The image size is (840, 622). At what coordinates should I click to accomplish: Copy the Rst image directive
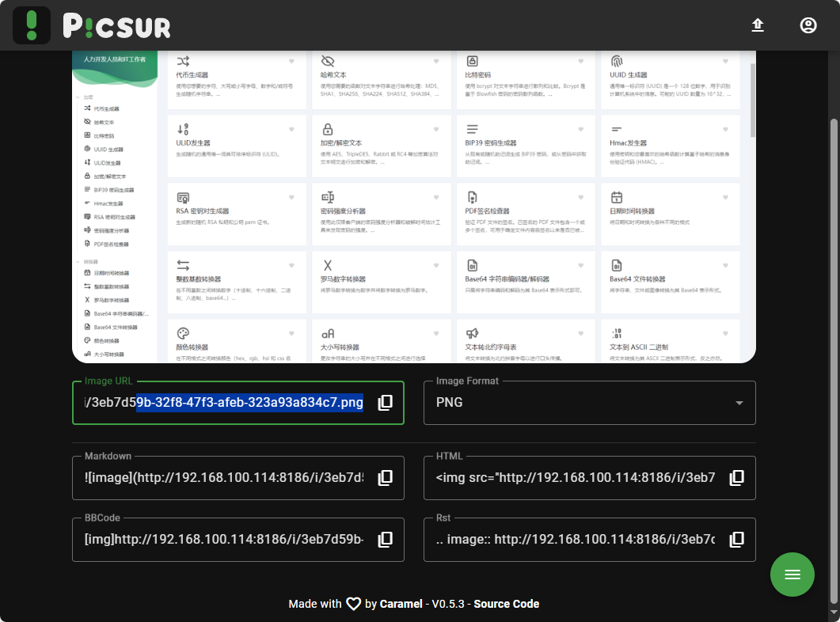[736, 539]
